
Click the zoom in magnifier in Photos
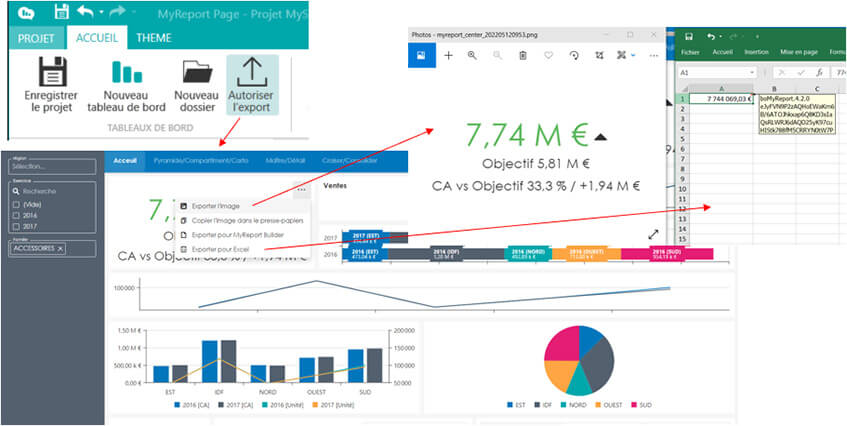[x=473, y=55]
